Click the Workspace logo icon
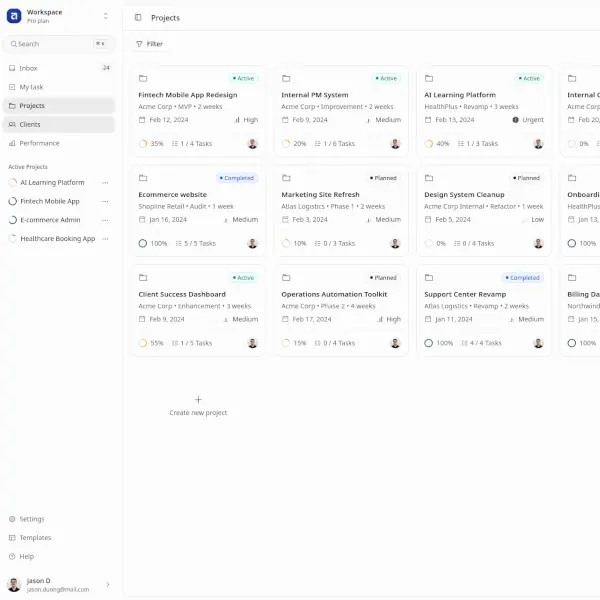The width and height of the screenshot is (600, 600). pos(14,16)
